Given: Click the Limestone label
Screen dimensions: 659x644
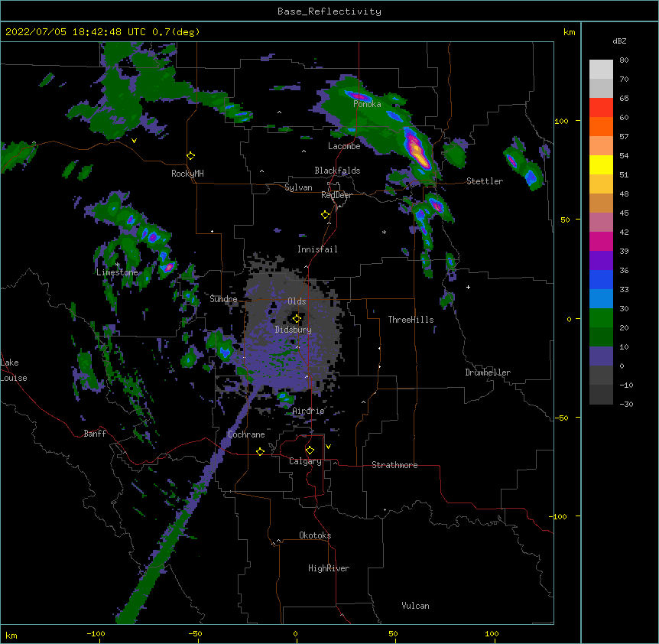Looking at the screenshot, I should [117, 272].
